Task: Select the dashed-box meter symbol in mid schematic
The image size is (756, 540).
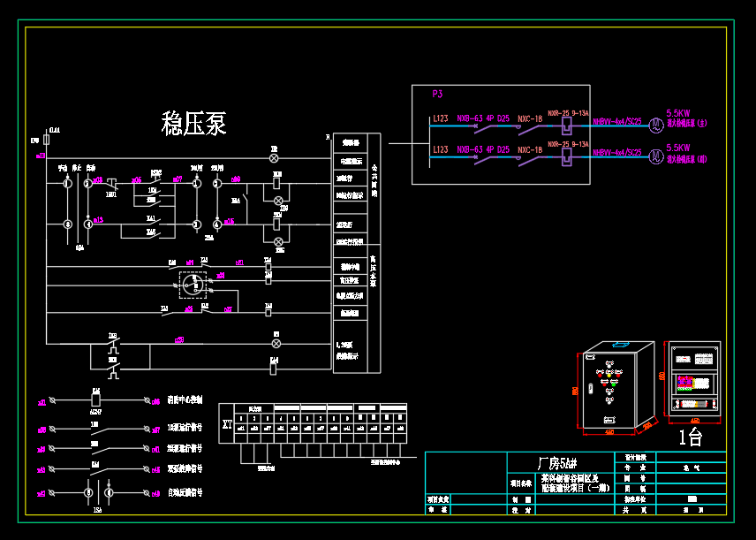Action: (x=193, y=285)
